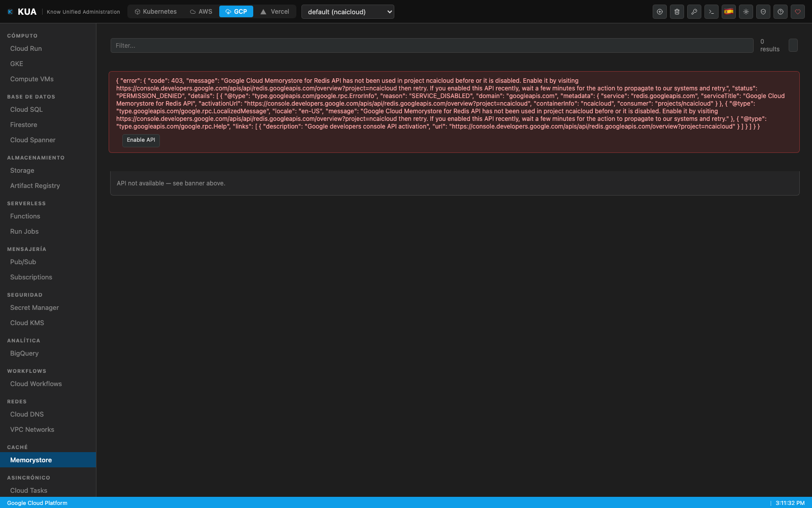Open Cloud Workflows

[48, 384]
